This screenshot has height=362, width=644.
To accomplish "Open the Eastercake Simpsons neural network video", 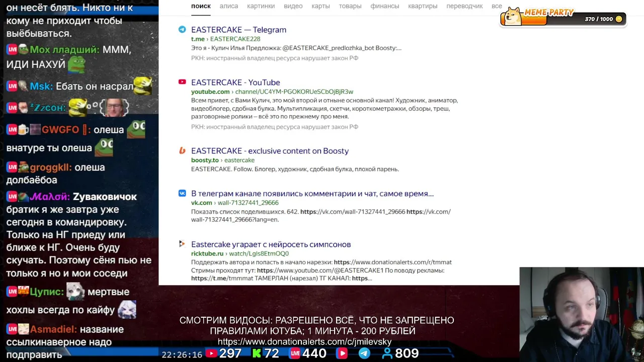I will point(271,244).
